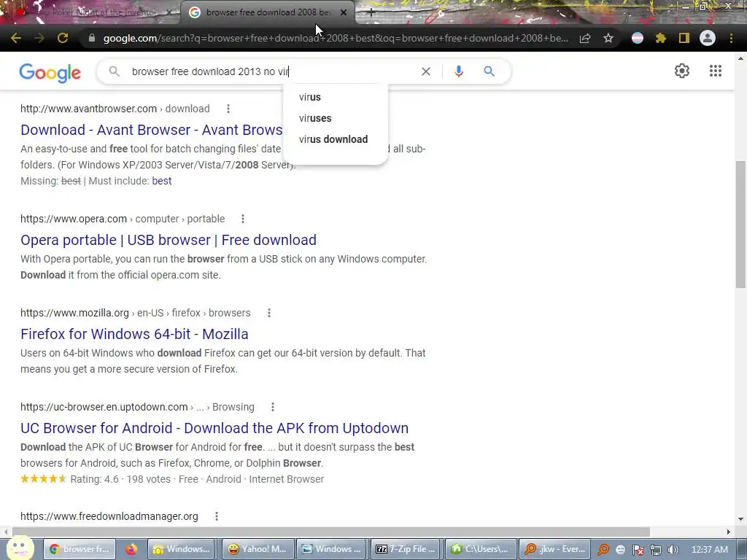Close the Google search results tab
Image resolution: width=747 pixels, height=560 pixels.
click(344, 13)
